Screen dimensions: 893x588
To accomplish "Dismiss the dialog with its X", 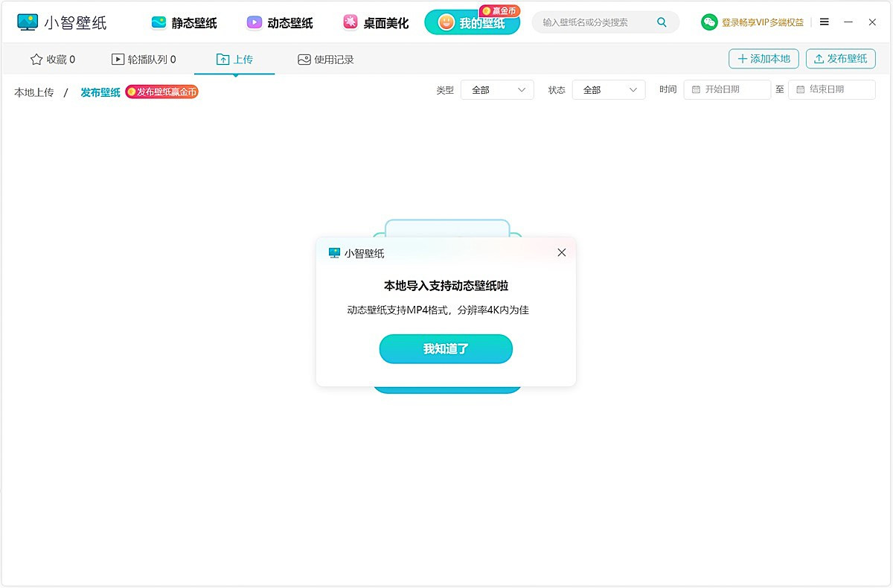I will tap(561, 252).
